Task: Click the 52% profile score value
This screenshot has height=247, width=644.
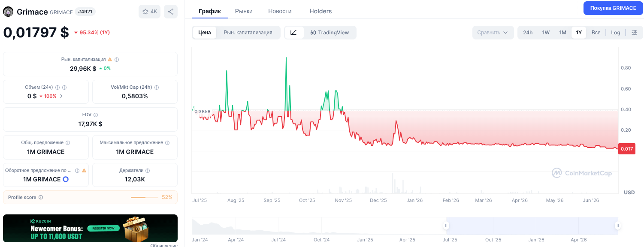Action: [167, 197]
